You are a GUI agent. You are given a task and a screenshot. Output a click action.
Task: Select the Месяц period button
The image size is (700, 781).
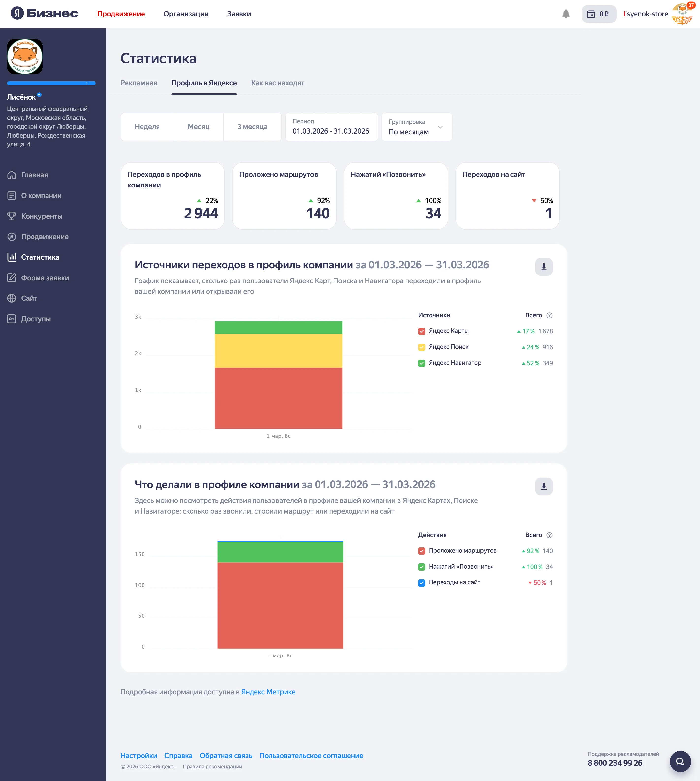point(198,127)
